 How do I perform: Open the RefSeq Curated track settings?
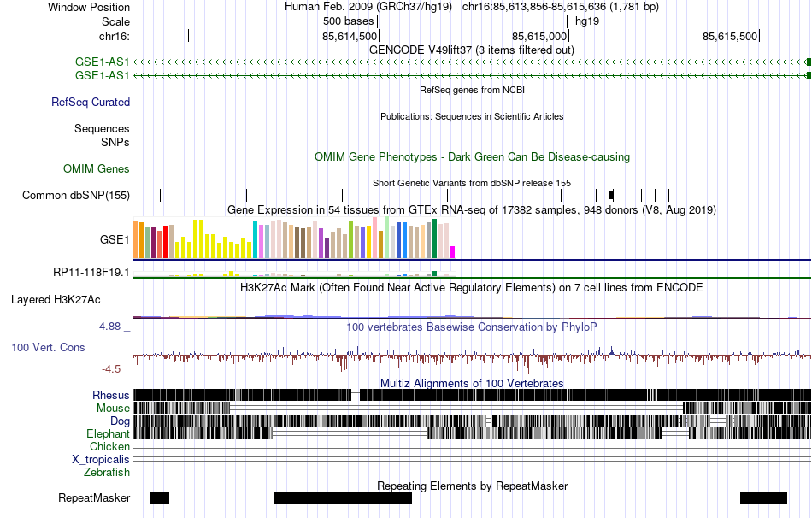[x=91, y=102]
